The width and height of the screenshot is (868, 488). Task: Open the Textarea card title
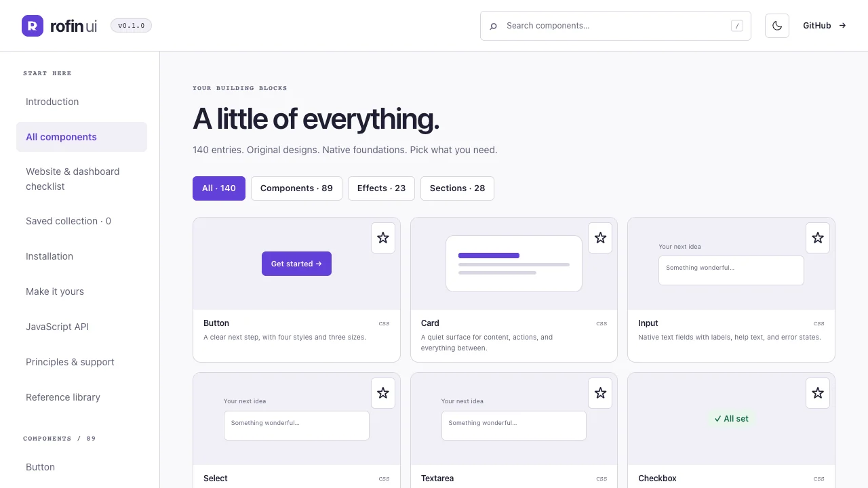click(437, 479)
